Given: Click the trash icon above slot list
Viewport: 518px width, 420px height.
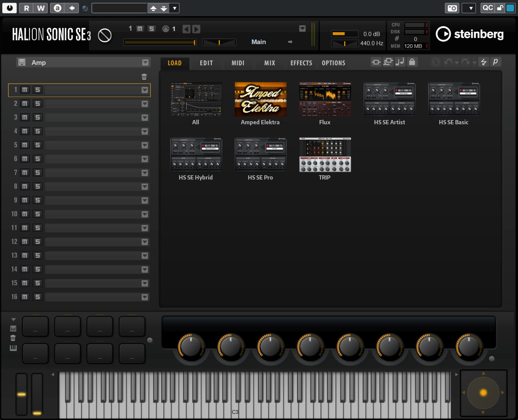Looking at the screenshot, I should coord(144,77).
